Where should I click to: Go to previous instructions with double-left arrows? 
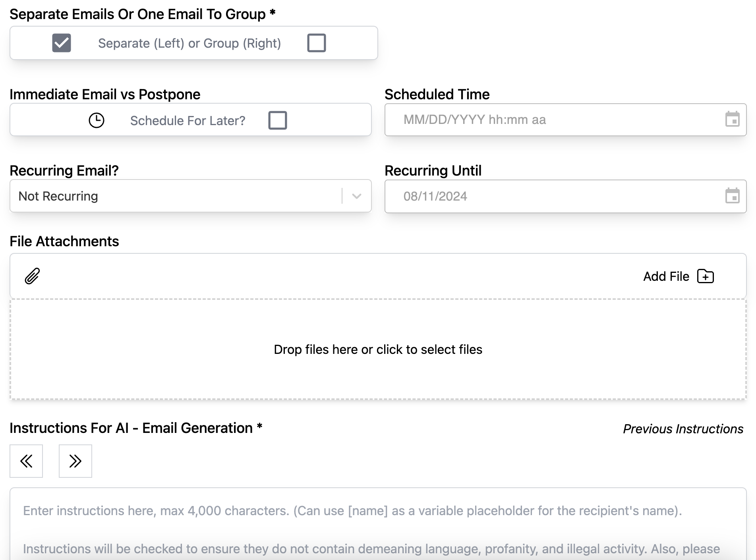[x=26, y=461]
